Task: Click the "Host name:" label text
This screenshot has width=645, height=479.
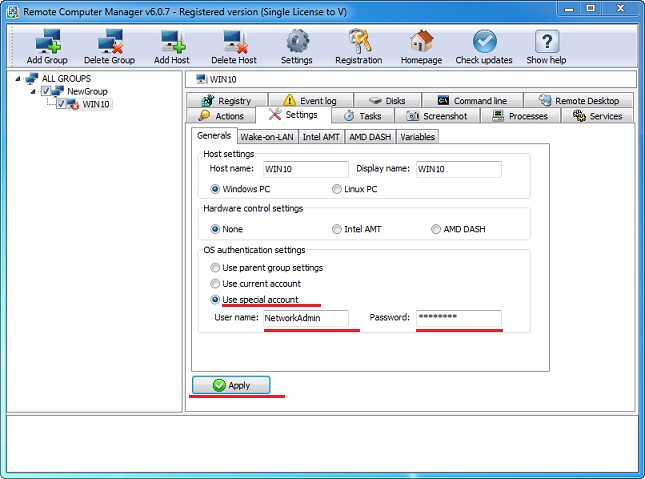Action: point(232,168)
